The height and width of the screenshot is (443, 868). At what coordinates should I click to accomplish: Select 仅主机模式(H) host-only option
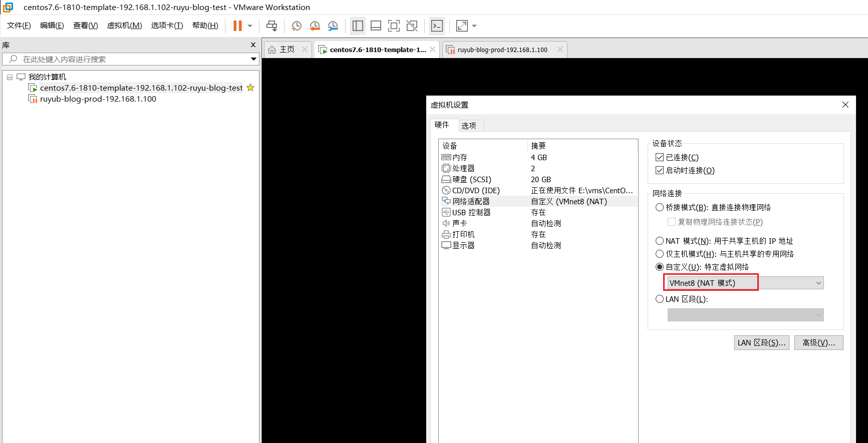(660, 254)
